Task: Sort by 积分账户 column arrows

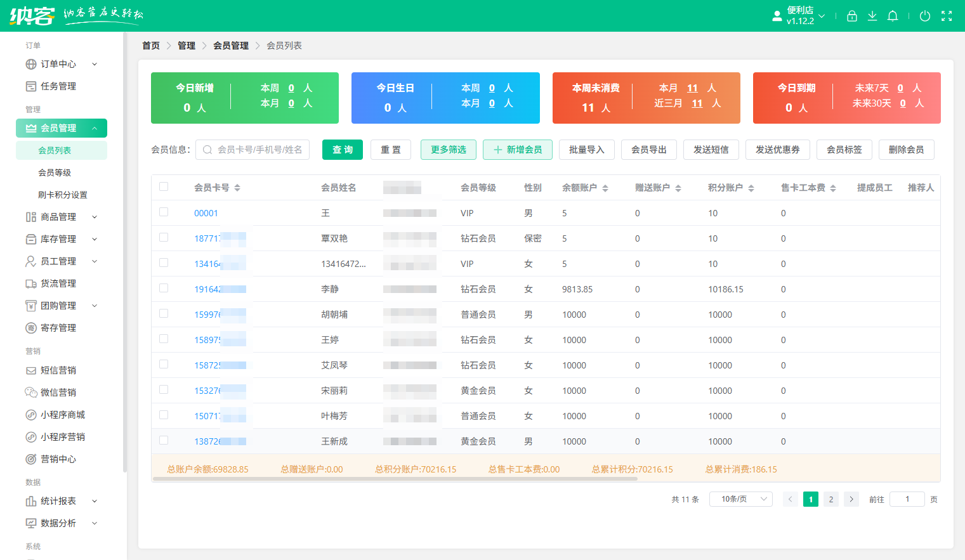Action: [x=751, y=188]
